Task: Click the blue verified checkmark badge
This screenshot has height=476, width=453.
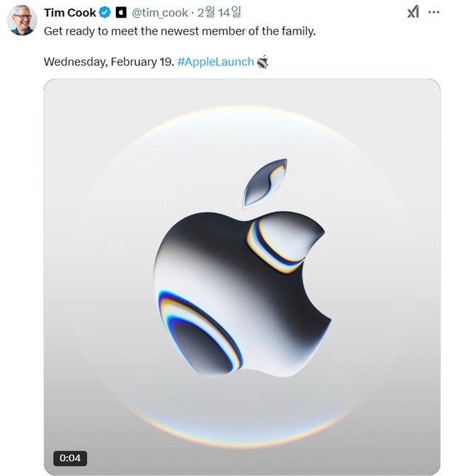Action: click(x=105, y=13)
